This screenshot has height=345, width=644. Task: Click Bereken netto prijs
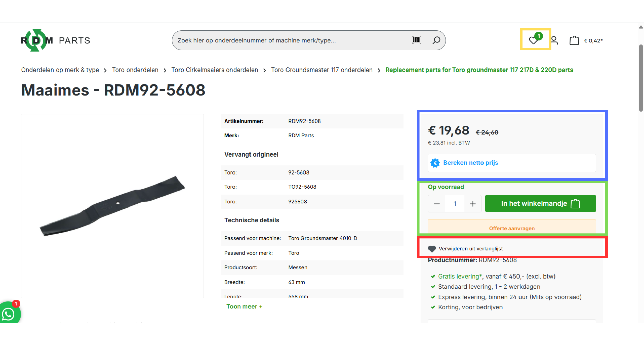(471, 163)
